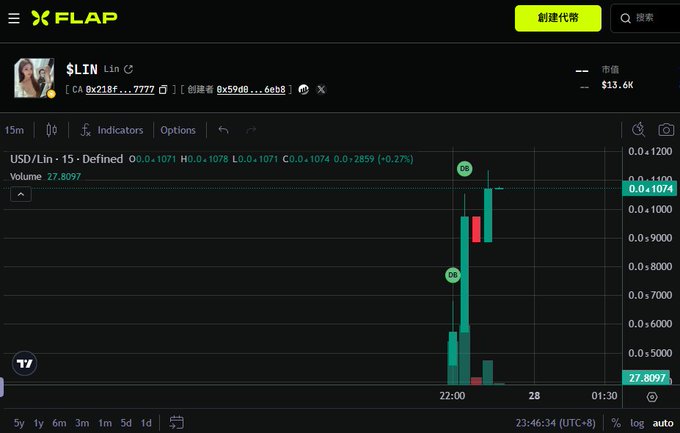Click the refresh icon next to Lin

(x=128, y=69)
